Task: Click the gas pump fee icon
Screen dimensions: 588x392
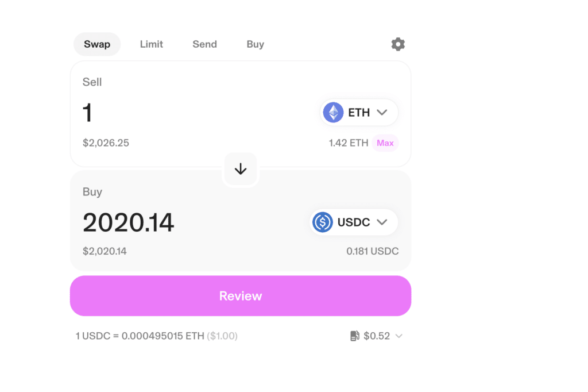Action: [355, 336]
